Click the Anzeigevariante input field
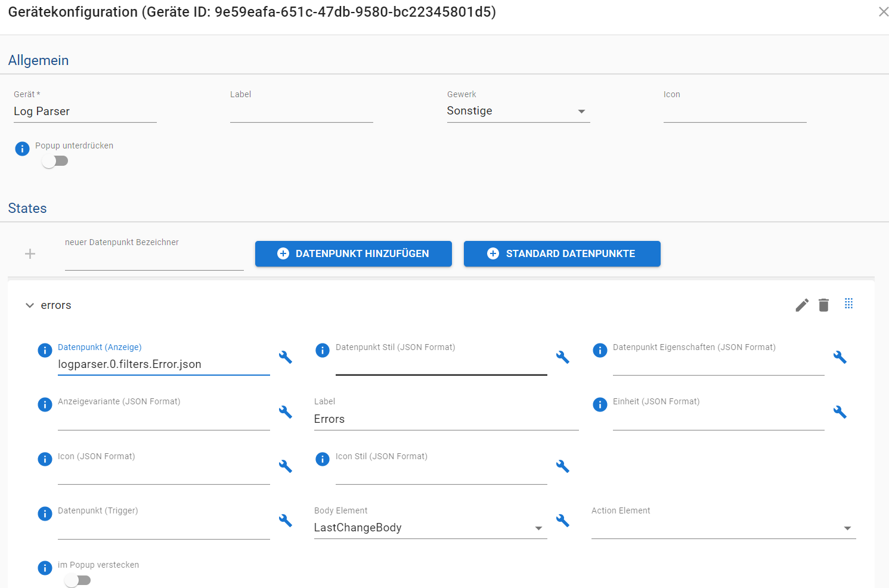 coord(164,419)
